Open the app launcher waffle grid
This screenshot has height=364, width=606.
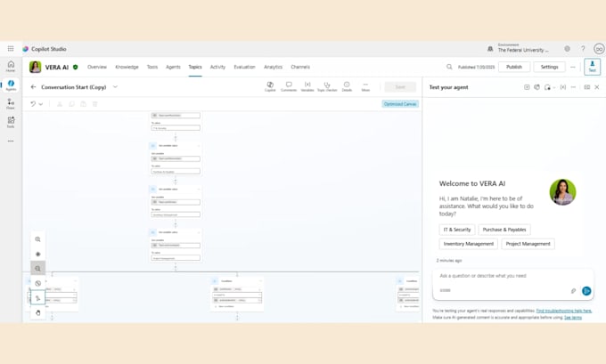pyautogui.click(x=11, y=49)
